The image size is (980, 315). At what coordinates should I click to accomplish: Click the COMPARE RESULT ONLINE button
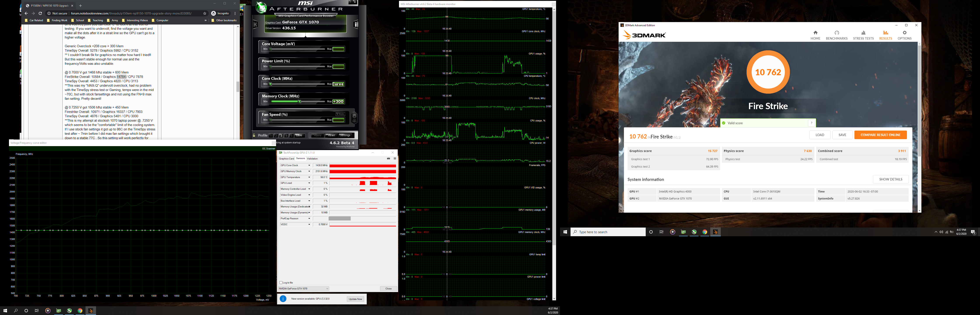pyautogui.click(x=880, y=135)
